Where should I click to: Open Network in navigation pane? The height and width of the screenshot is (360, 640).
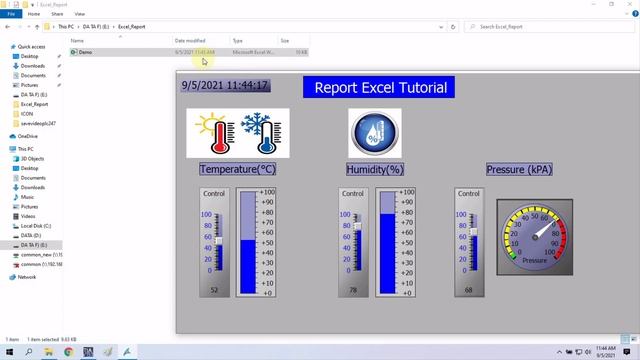coord(27,277)
